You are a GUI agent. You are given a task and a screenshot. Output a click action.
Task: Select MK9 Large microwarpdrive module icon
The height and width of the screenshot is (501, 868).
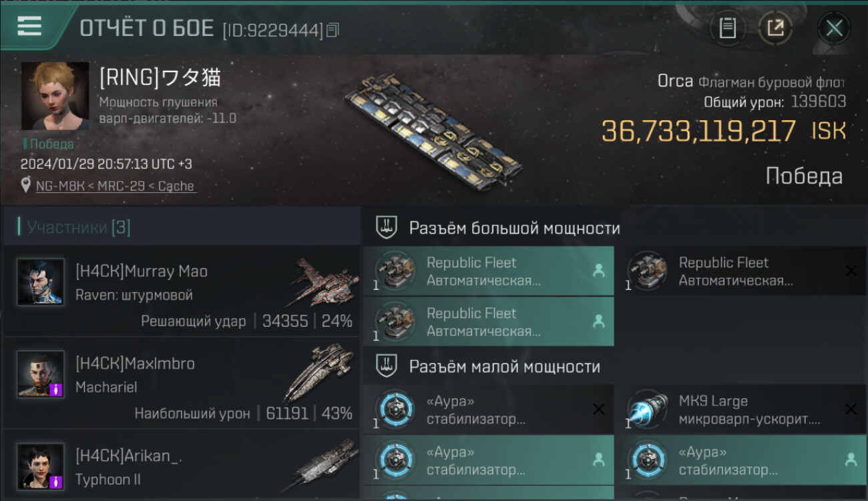point(647,409)
